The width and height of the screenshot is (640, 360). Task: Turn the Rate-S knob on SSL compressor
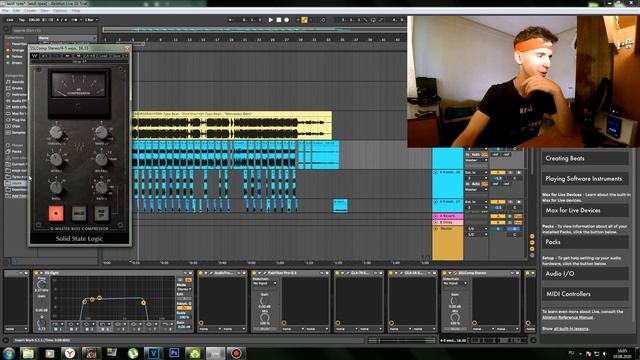101,187
